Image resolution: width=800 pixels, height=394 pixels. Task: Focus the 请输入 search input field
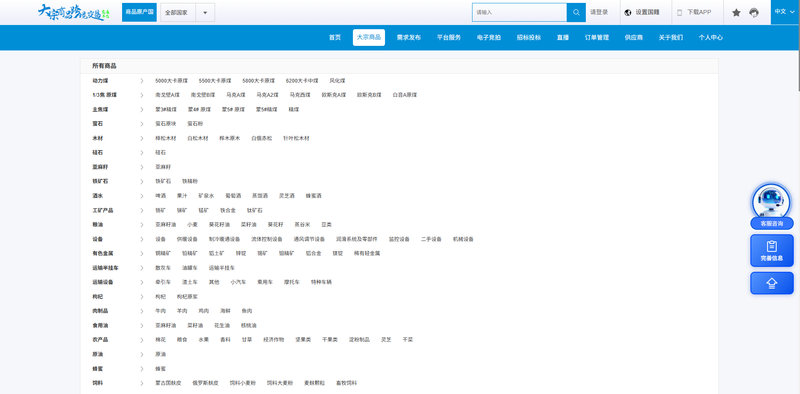tap(519, 12)
